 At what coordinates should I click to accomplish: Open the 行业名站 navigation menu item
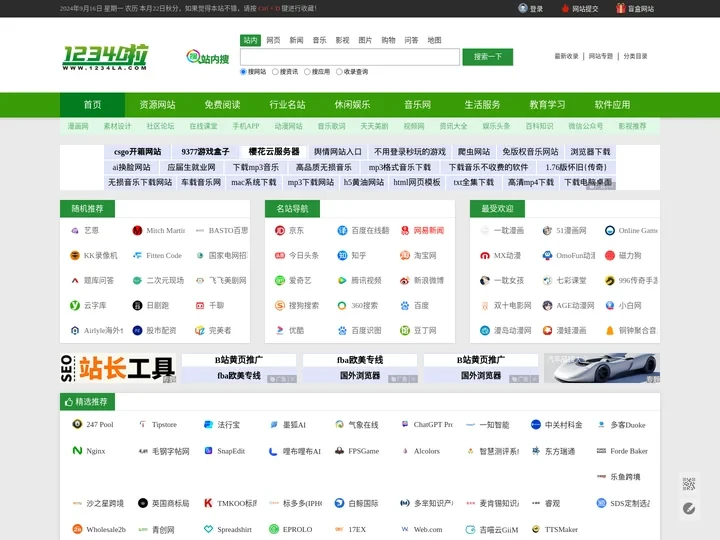(x=287, y=105)
